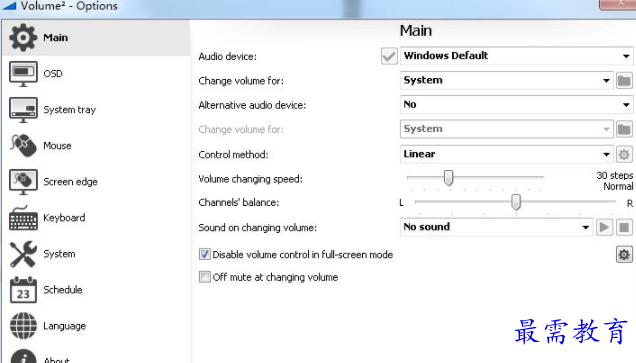Screen dimensions: 636x363
Task: Click the Language globe icon
Action: (23, 326)
